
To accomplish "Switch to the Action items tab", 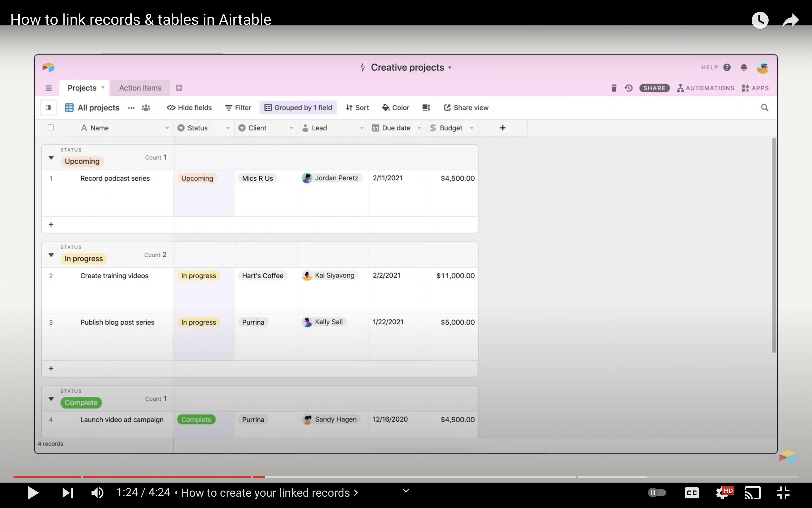I will pyautogui.click(x=140, y=88).
